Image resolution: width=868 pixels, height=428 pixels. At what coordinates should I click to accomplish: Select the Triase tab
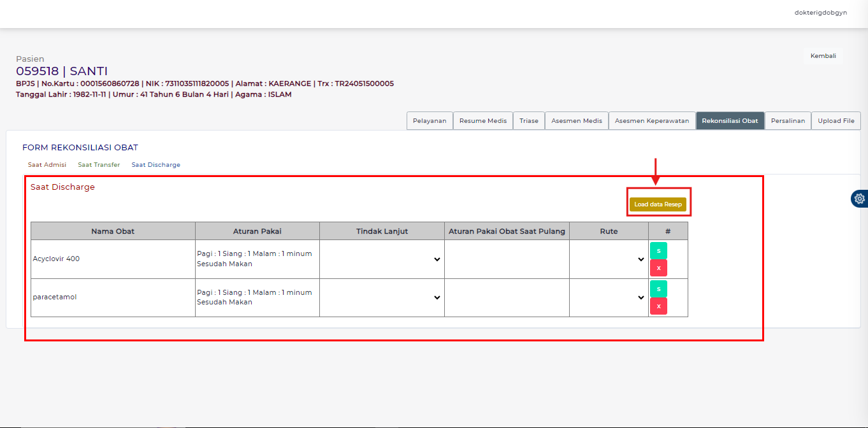528,121
